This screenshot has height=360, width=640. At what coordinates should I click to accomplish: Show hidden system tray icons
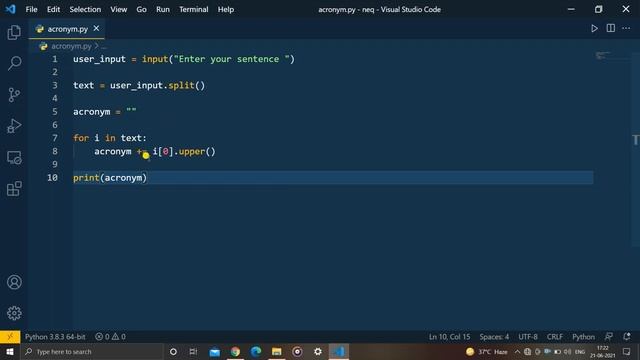click(517, 351)
